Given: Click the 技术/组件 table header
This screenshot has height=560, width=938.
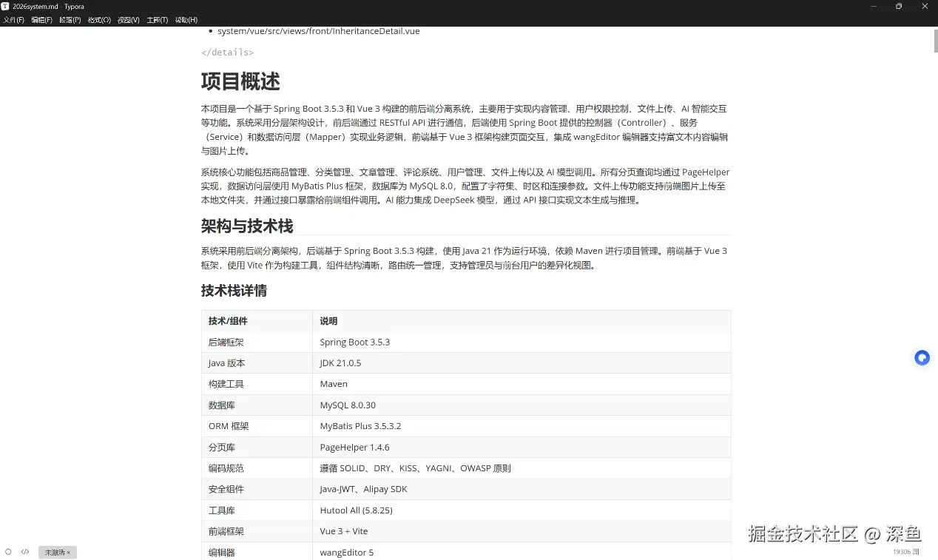Looking at the screenshot, I should (x=257, y=321).
